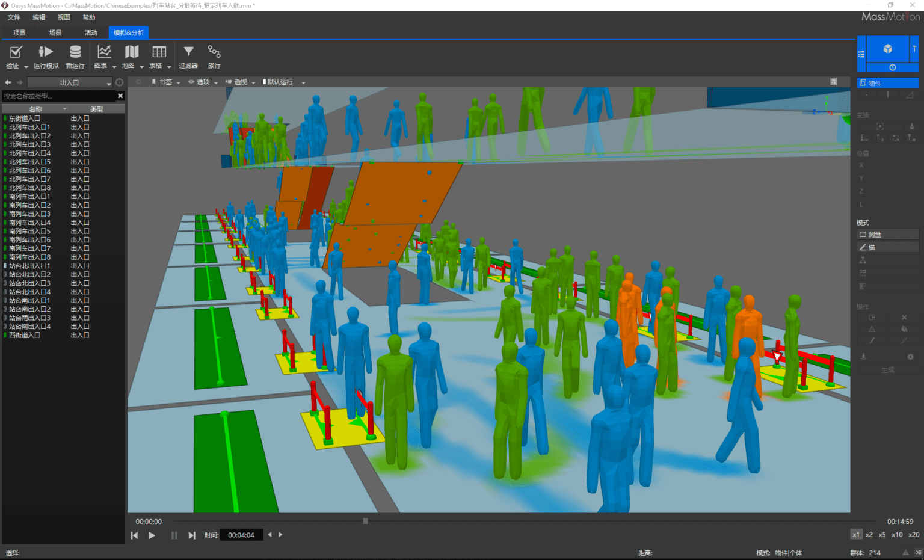Toggle x1 playback speed

pyautogui.click(x=856, y=534)
